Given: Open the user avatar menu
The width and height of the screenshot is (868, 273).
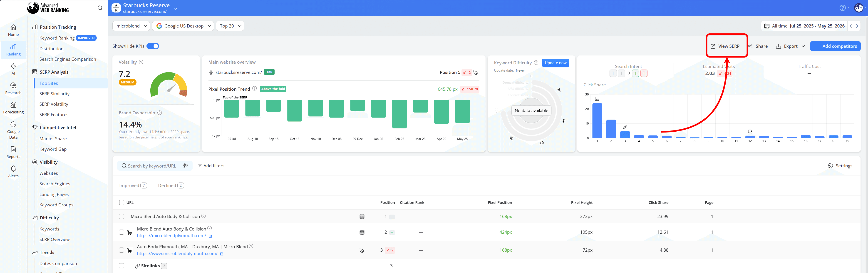Looking at the screenshot, I should coord(858,8).
